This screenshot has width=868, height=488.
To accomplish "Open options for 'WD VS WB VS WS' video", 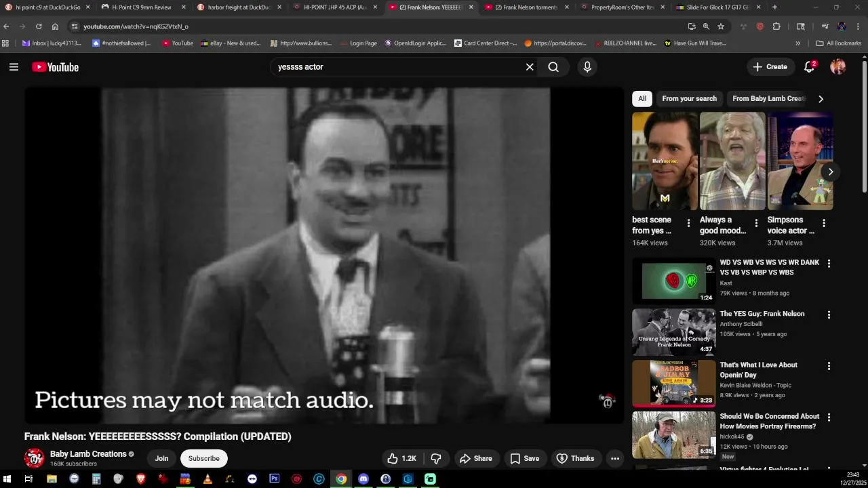I will 829,264.
